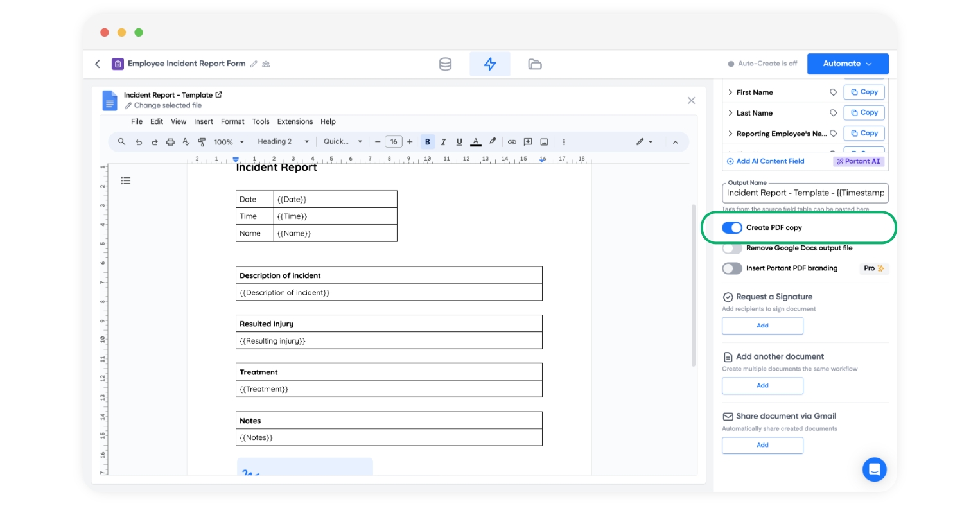
Task: Open the Format menu
Action: (x=232, y=121)
